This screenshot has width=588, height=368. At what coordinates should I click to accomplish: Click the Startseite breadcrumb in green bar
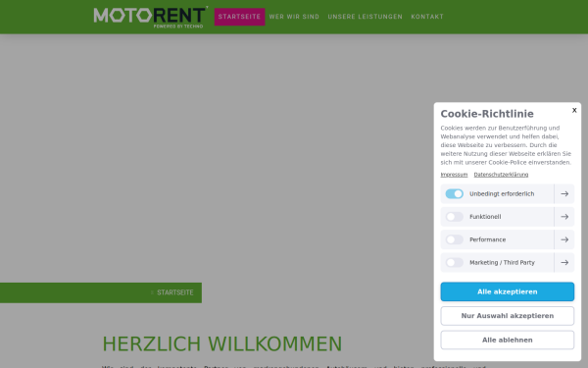(x=175, y=292)
